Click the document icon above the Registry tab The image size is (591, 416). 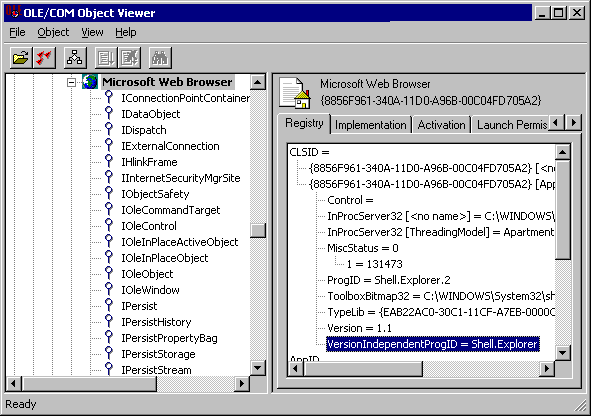pyautogui.click(x=295, y=93)
